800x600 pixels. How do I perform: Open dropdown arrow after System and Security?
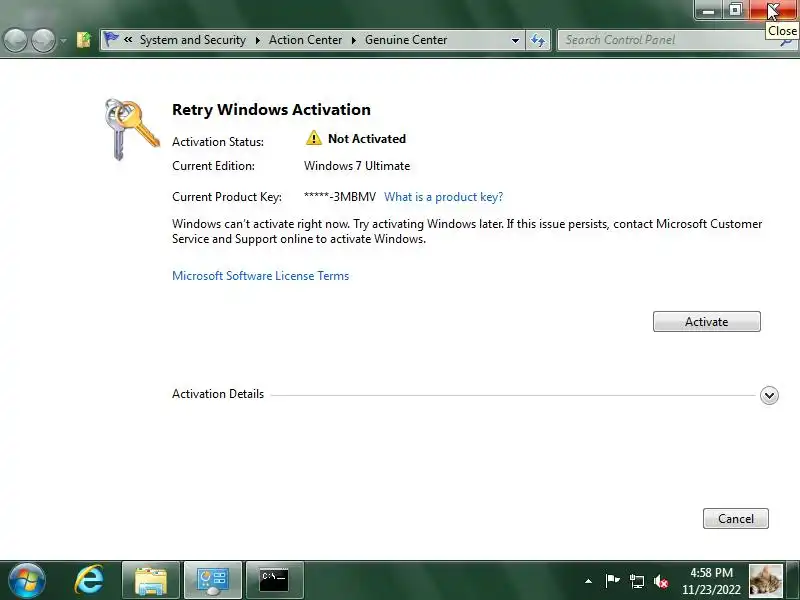click(258, 40)
